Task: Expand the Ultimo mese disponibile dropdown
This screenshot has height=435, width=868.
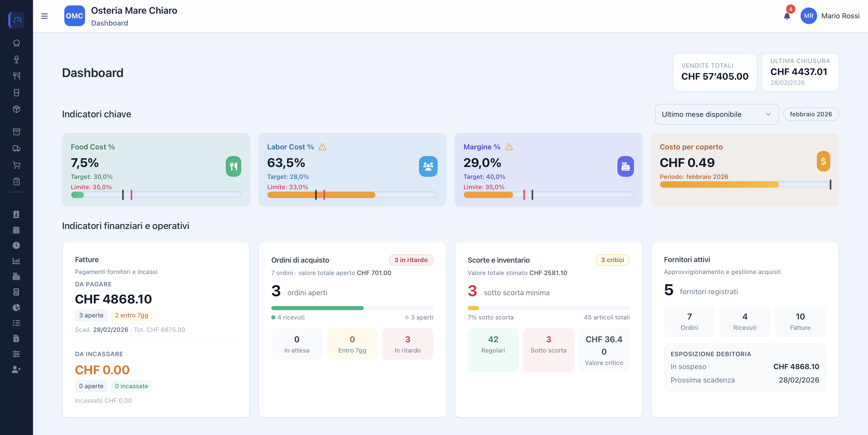Action: [x=717, y=114]
